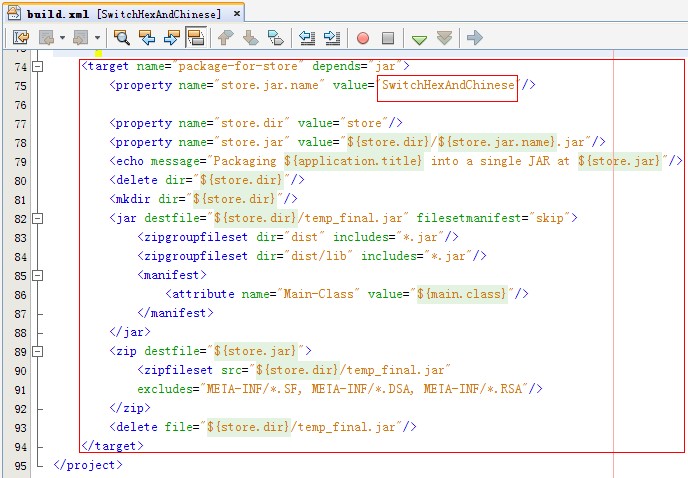Click the 'store.jar.name' property name

pyautogui.click(x=269, y=85)
